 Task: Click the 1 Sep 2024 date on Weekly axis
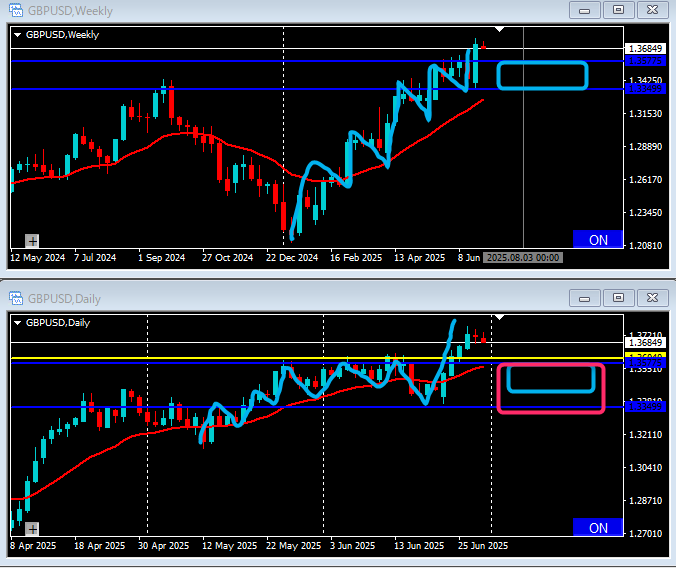(161, 257)
